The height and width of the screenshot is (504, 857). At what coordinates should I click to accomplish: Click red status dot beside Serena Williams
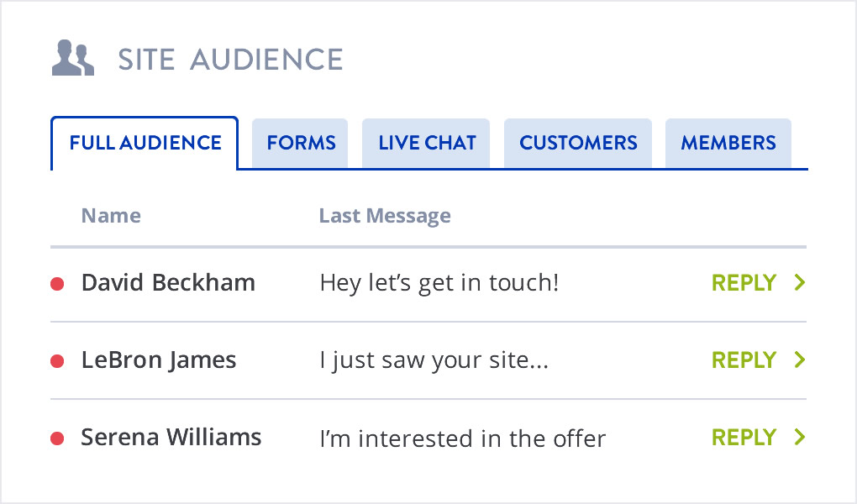(57, 438)
